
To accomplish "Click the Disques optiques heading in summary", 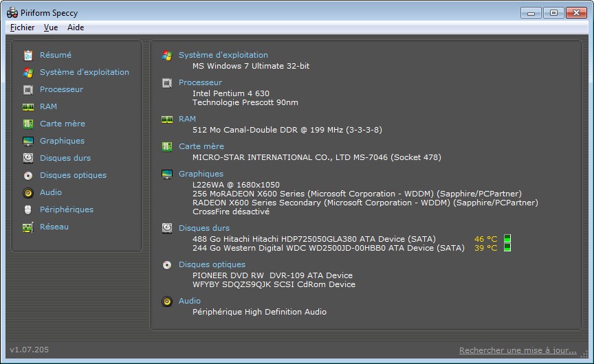I will pyautogui.click(x=212, y=264).
